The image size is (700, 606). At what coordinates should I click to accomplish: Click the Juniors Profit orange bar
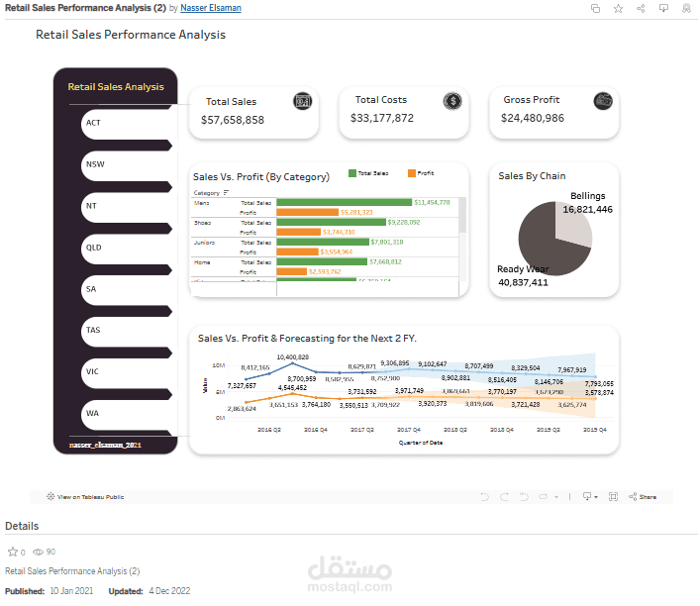(297, 252)
